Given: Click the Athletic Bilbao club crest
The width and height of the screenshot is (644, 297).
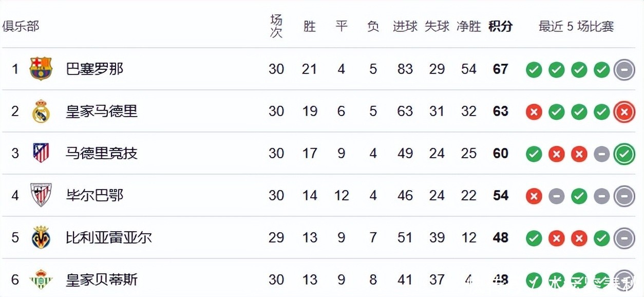Looking at the screenshot, I should click(41, 195).
